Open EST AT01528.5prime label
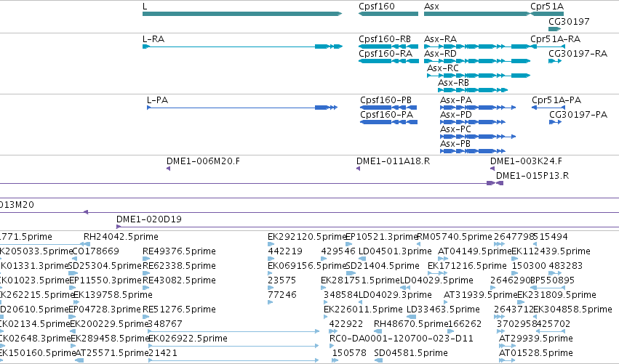619x364 pixels. (535, 353)
